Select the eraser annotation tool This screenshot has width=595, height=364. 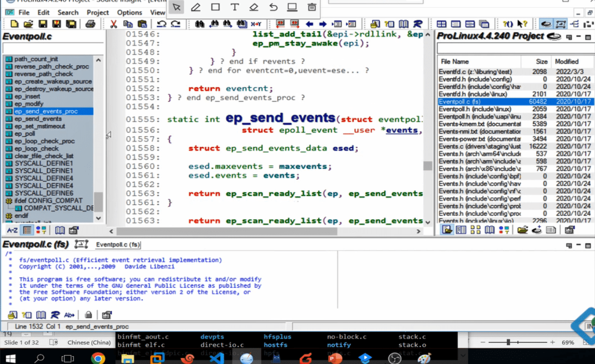pos(253,7)
